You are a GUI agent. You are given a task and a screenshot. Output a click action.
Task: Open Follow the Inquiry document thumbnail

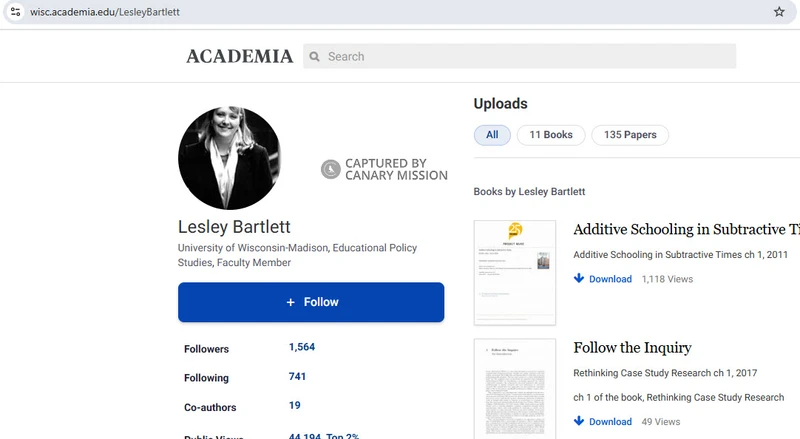tap(514, 388)
